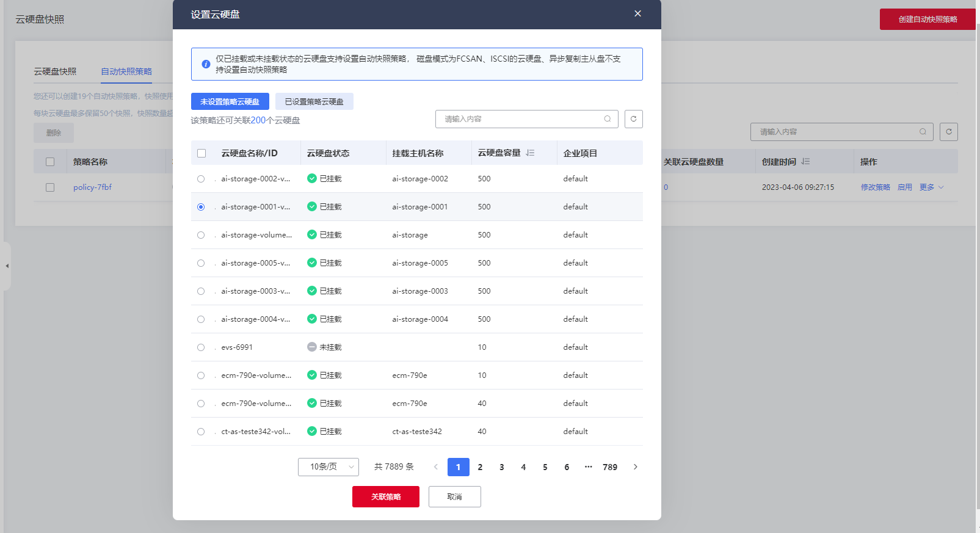This screenshot has height=533, width=980.
Task: Go to next page arrow
Action: pyautogui.click(x=636, y=467)
